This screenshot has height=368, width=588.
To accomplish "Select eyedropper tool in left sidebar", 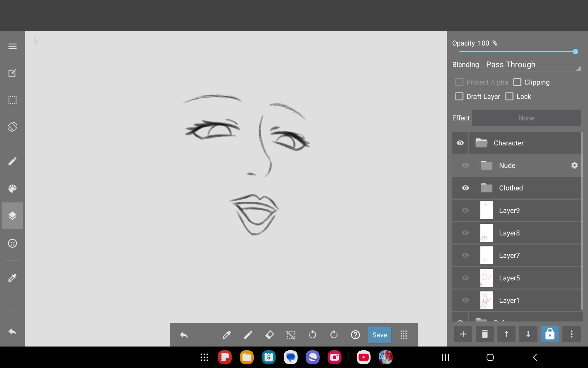I will (12, 278).
